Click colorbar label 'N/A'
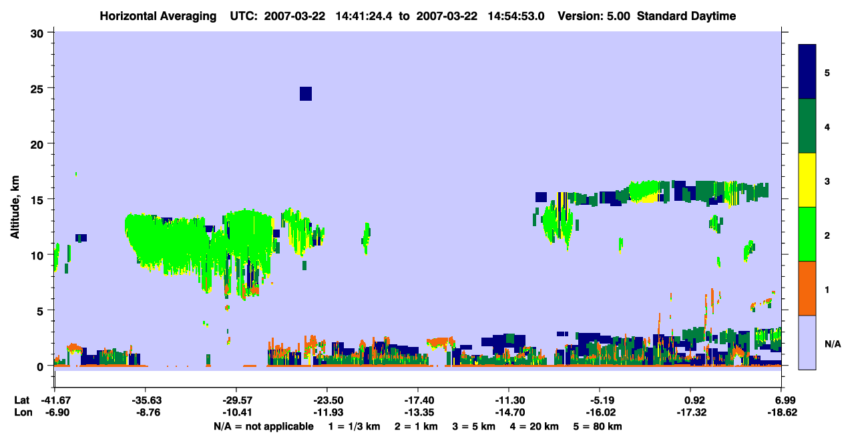The height and width of the screenshot is (445, 868). coord(833,344)
